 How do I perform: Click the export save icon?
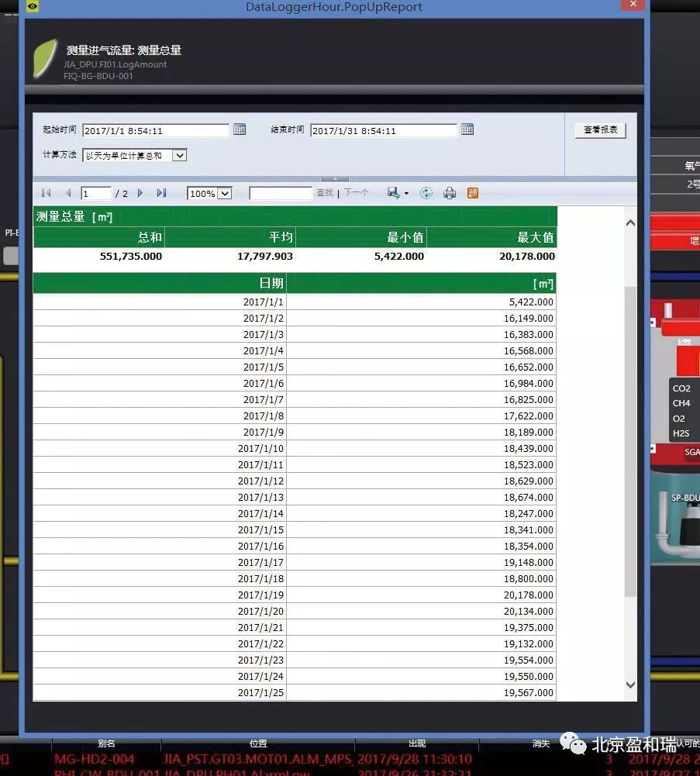coord(395,193)
